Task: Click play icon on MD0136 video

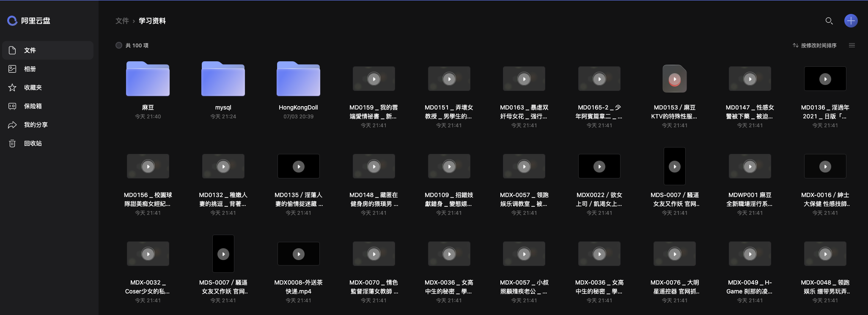Action: pos(825,79)
